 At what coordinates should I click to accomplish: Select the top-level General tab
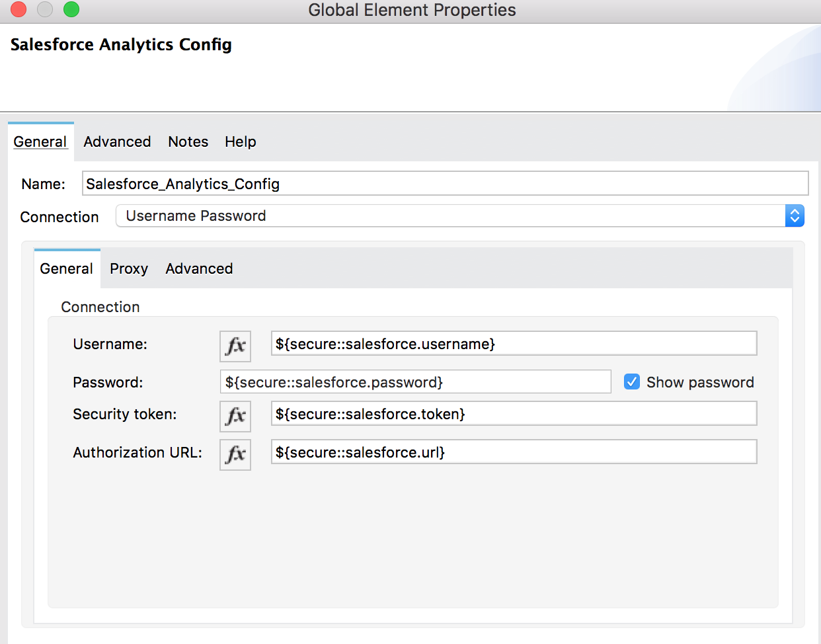(40, 141)
